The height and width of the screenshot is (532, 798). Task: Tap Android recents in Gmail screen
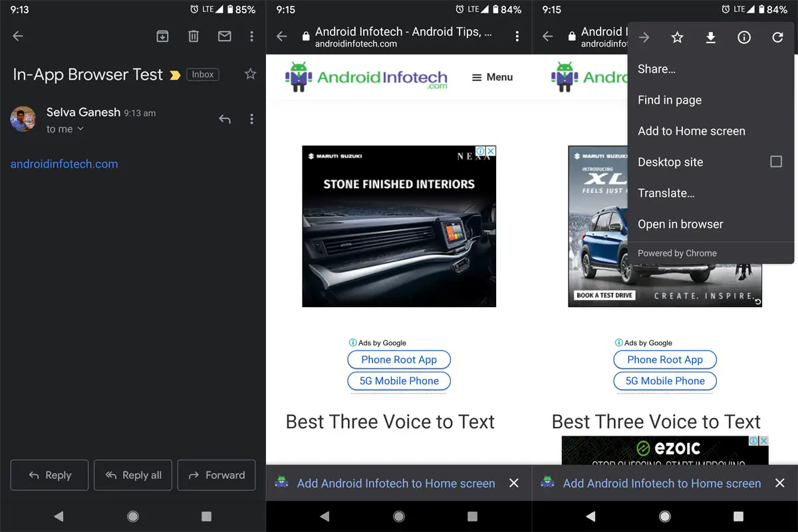[206, 516]
